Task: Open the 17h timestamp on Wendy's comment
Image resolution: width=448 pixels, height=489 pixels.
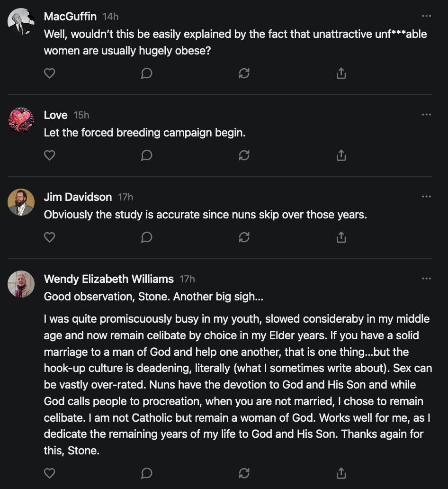Action: [x=187, y=279]
